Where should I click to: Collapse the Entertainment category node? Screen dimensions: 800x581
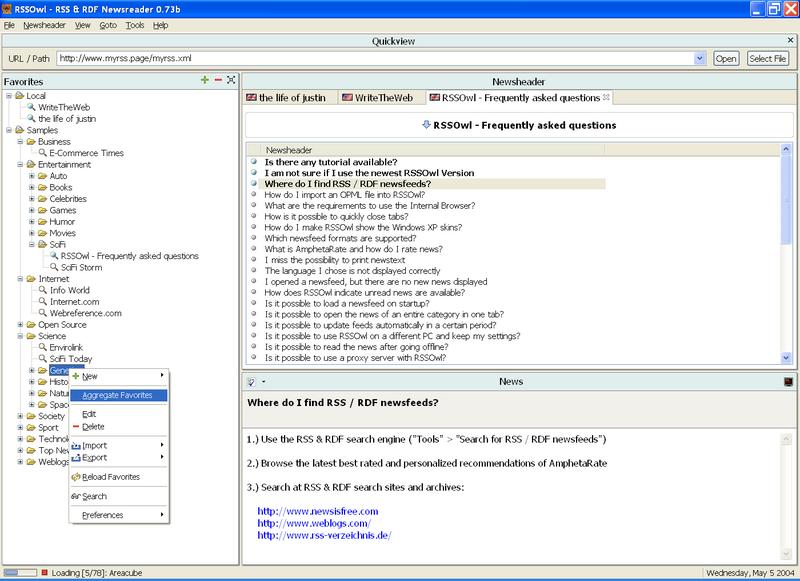pyautogui.click(x=20, y=164)
